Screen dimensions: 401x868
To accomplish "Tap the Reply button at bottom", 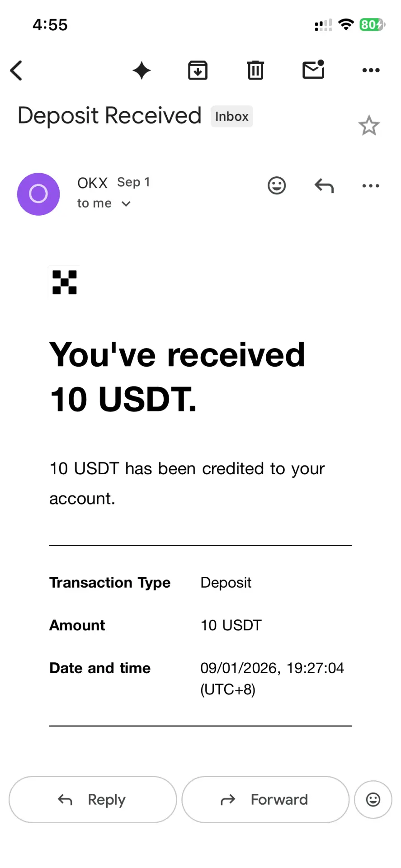I will click(93, 799).
